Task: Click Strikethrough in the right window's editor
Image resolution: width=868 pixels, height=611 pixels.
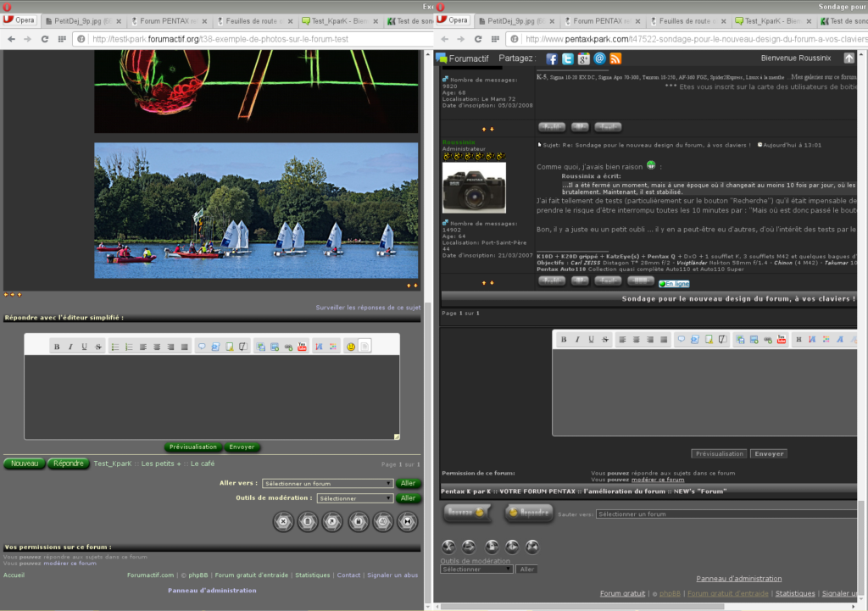Action: point(605,340)
